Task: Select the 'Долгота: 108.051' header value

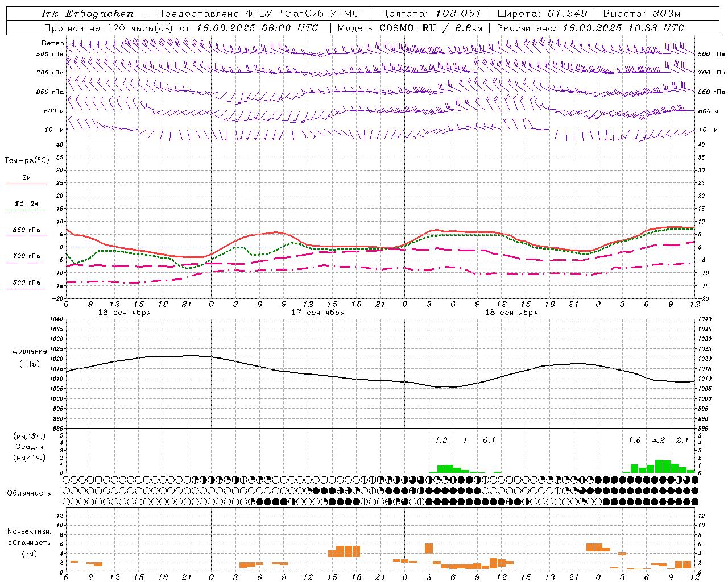Action: click(x=431, y=14)
